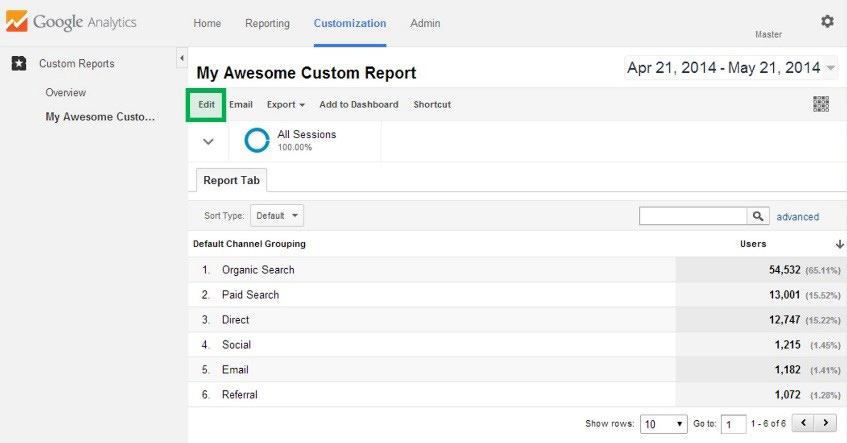Click the QR grid icon in toolbar
The height and width of the screenshot is (443, 847).
point(821,104)
